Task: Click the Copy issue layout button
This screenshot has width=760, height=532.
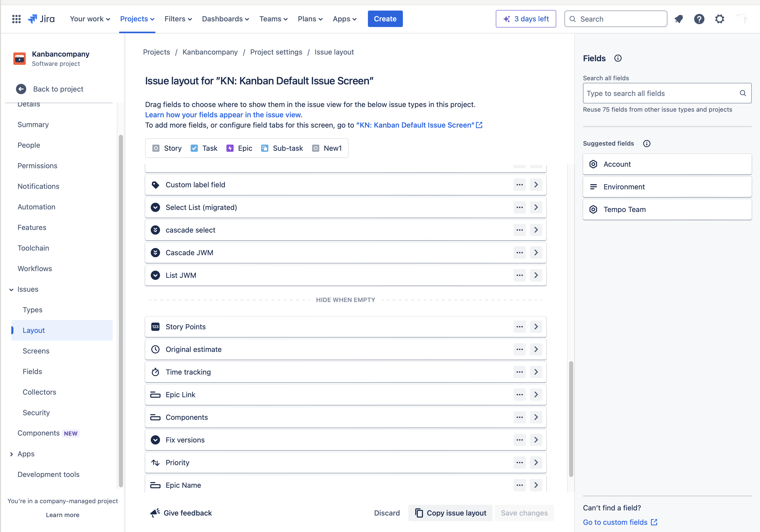Action: pos(450,513)
